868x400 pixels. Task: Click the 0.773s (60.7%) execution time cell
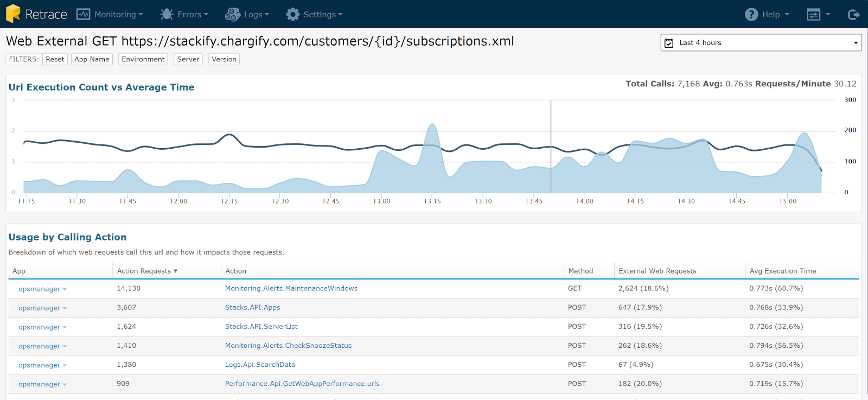click(776, 288)
